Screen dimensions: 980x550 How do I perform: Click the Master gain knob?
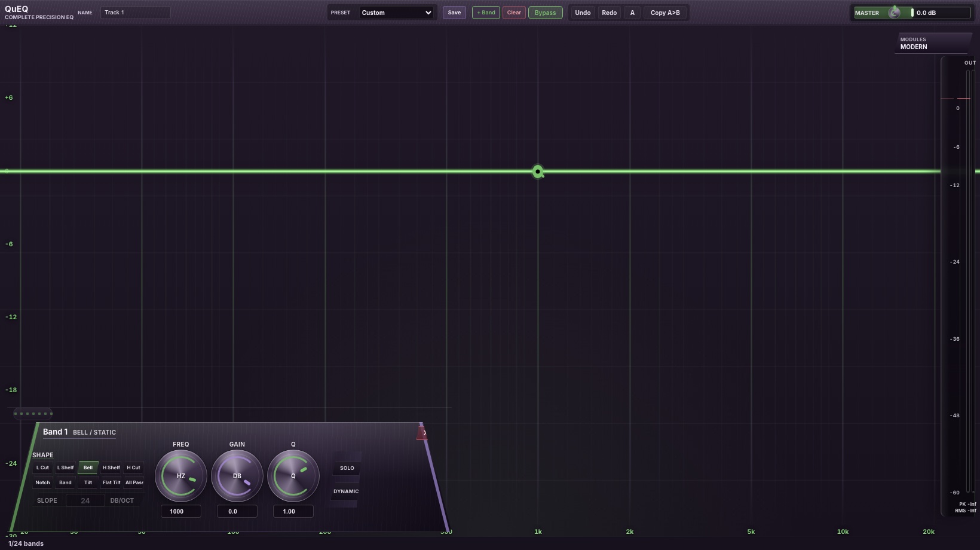click(x=895, y=13)
